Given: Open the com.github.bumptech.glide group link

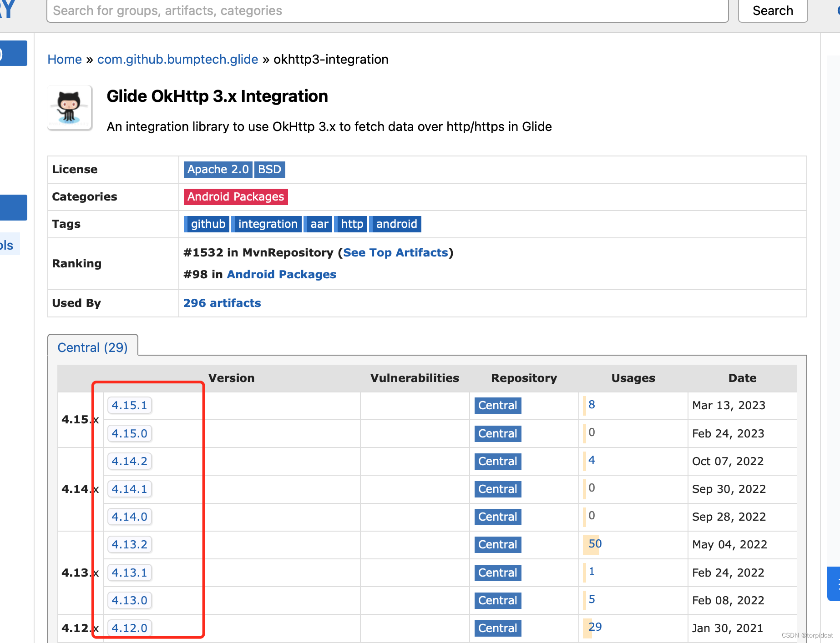Looking at the screenshot, I should pos(177,59).
